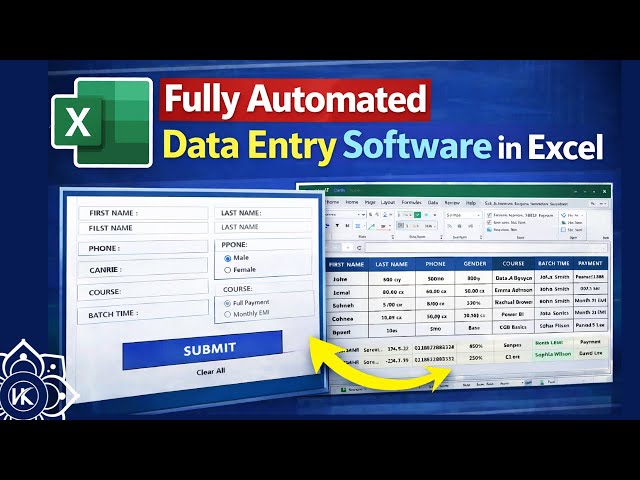640x480 pixels.
Task: Select the BATCH TIME table header cell
Action: click(x=553, y=264)
